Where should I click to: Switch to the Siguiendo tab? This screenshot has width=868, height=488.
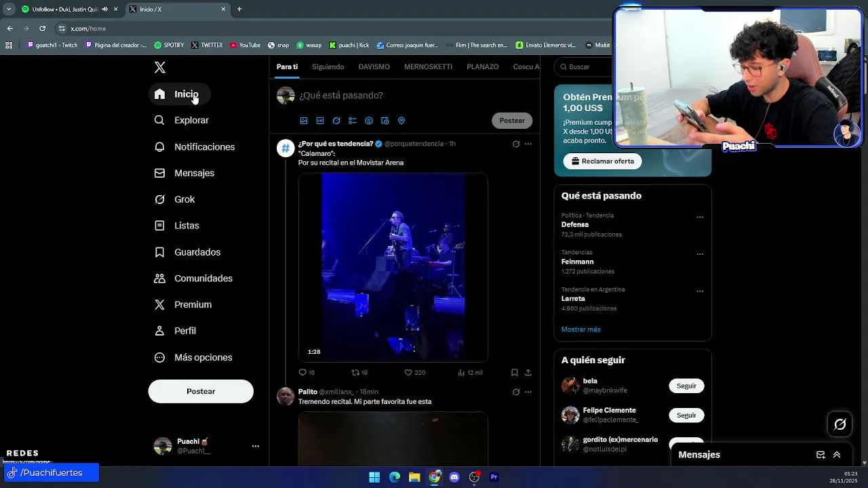coord(328,66)
